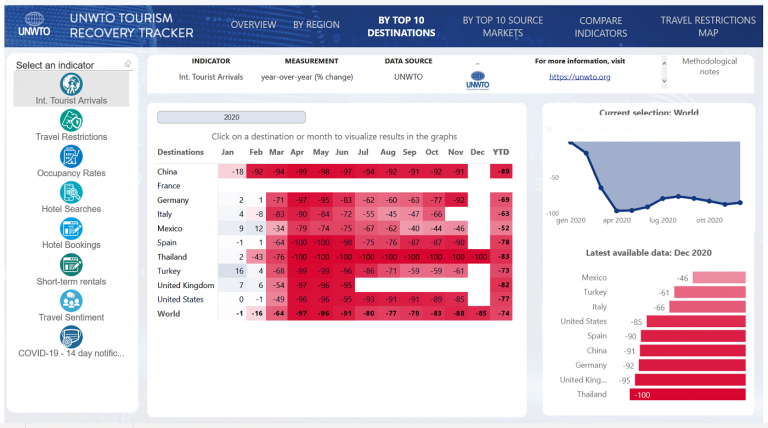Select the Occupancy Rates indicator icon
Image resolution: width=768 pixels, height=428 pixels.
coord(71,157)
